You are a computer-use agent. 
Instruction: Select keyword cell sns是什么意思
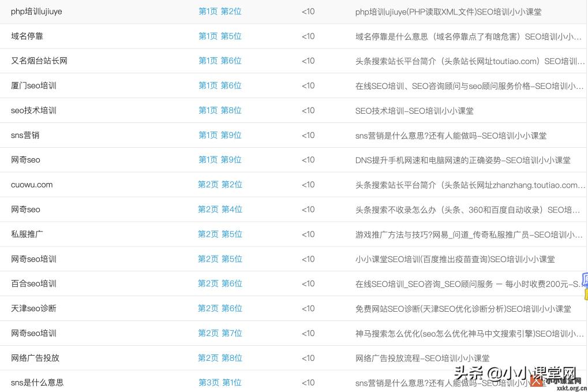37,383
